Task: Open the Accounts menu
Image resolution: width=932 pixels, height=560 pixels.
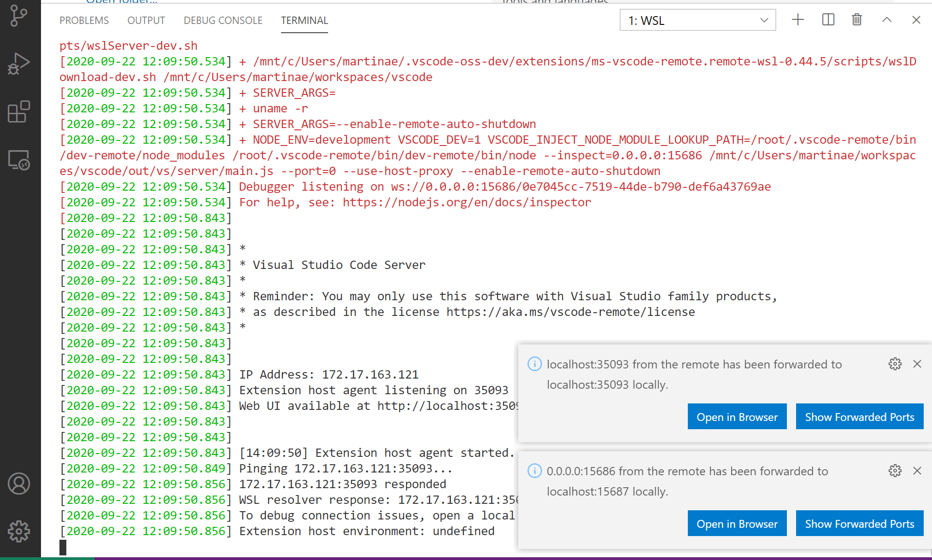Action: 18,484
